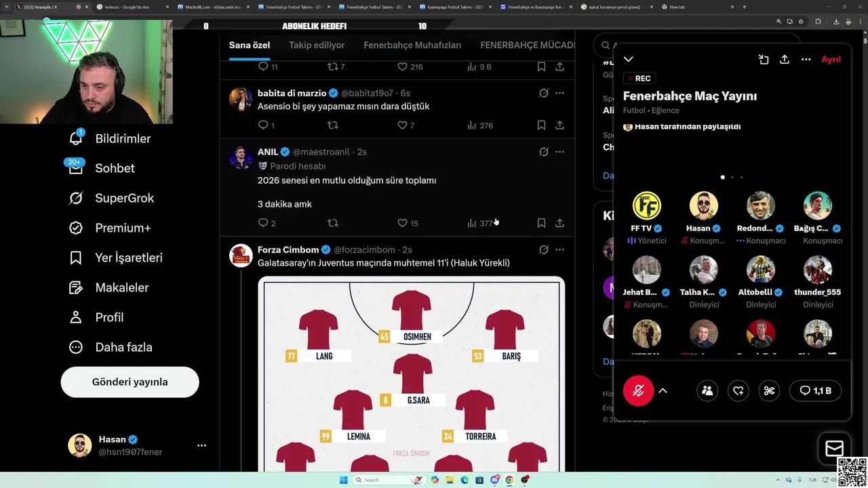Open Fenerbahçe Muhafızları tab
Viewport: 868px width, 488px height.
(x=412, y=45)
